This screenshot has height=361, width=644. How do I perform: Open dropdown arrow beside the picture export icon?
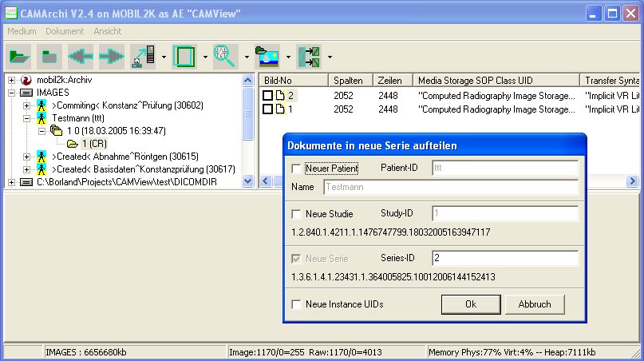click(288, 57)
